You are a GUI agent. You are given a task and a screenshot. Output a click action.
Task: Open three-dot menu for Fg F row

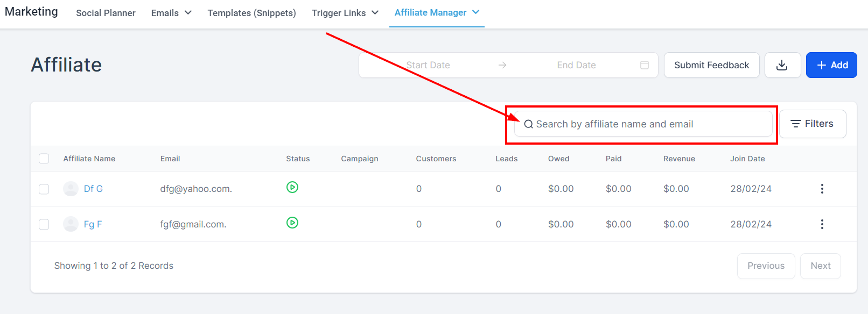click(822, 224)
